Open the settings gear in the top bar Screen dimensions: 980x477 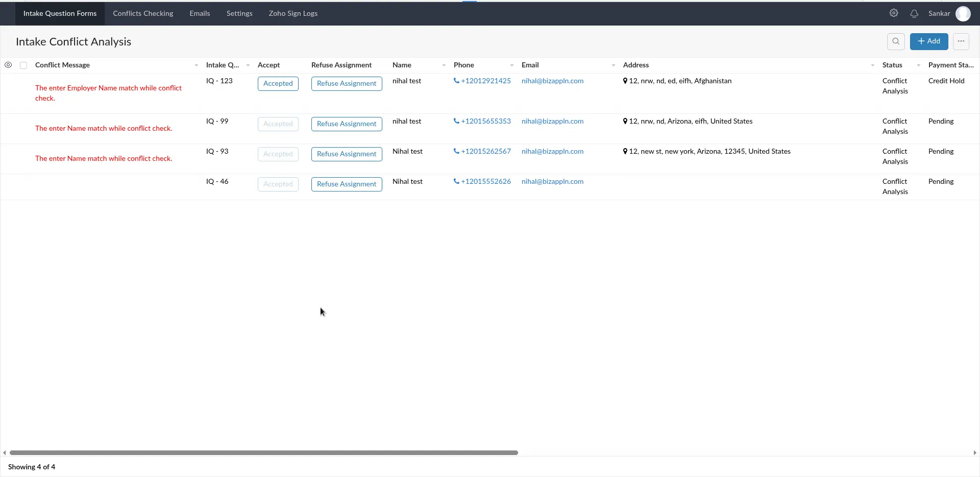click(x=894, y=13)
